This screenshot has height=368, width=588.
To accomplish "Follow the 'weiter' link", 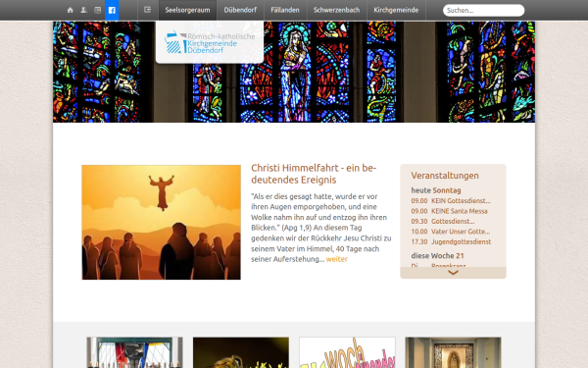I will click(337, 259).
